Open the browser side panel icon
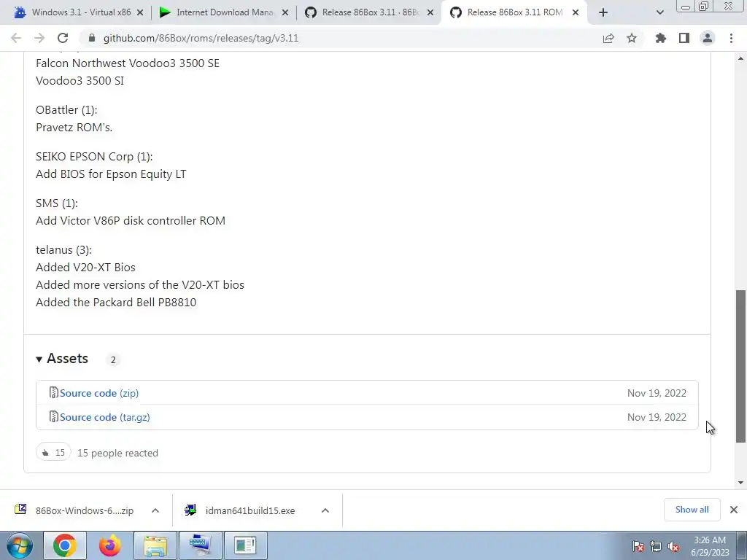Image resolution: width=747 pixels, height=560 pixels. (x=684, y=38)
